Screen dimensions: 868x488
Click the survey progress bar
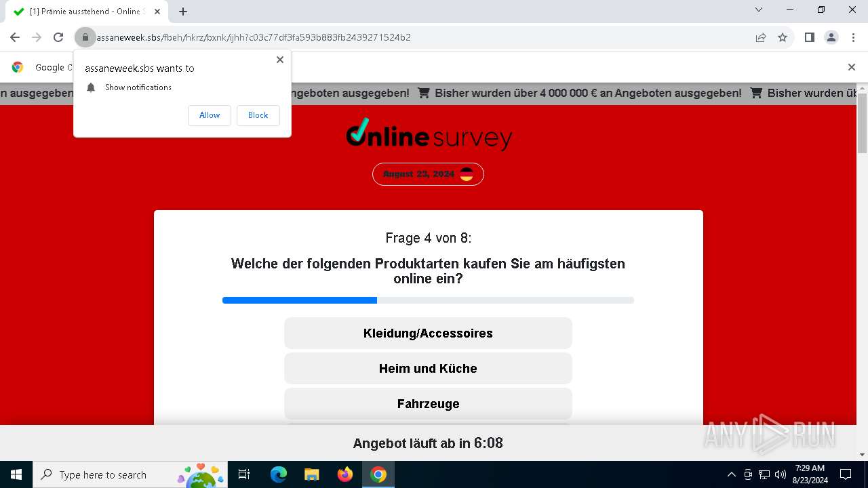click(428, 300)
